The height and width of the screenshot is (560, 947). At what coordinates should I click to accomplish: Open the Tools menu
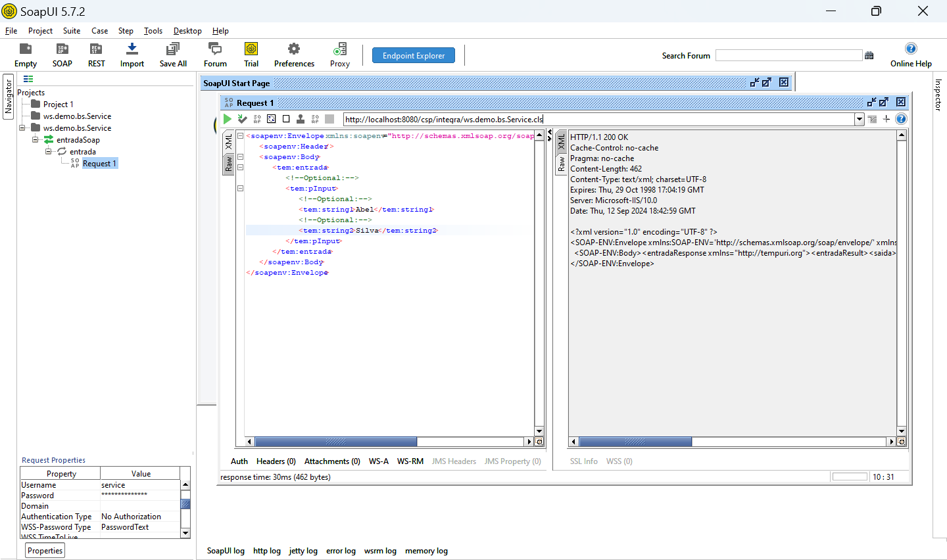click(153, 31)
